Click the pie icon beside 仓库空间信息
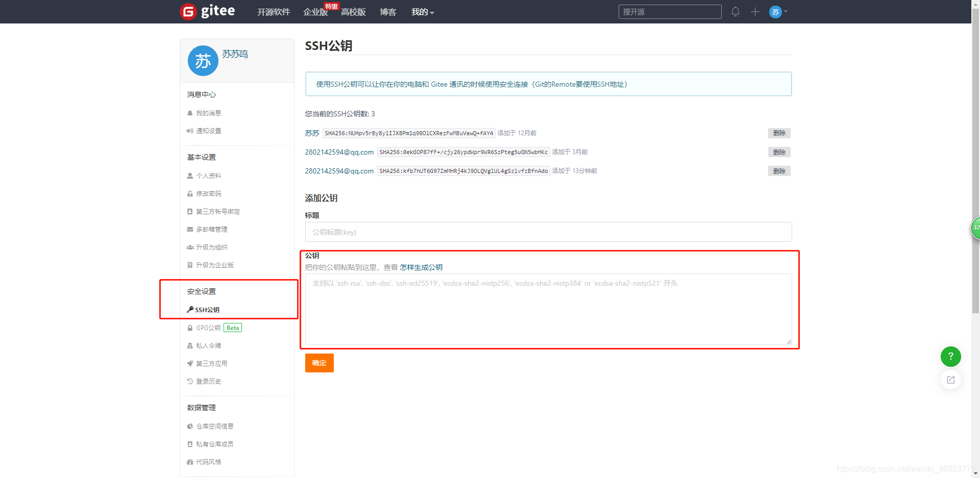 190,426
